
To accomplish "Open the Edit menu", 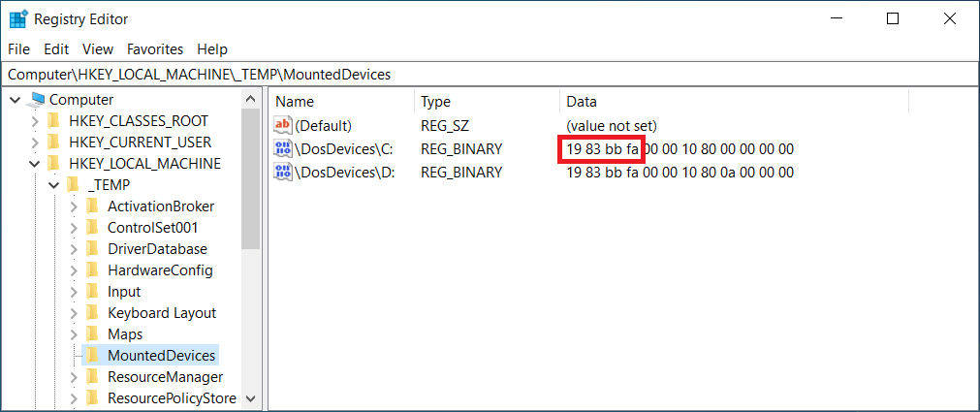I will [56, 49].
